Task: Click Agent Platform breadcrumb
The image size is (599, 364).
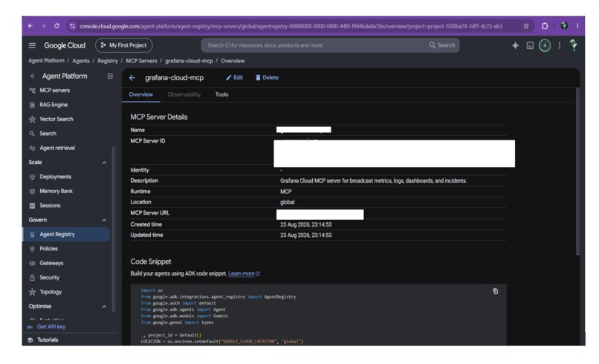Action: 46,61
